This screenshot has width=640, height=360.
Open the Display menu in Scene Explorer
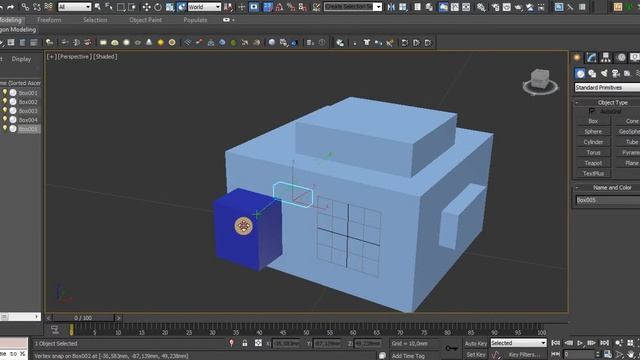coord(21,59)
